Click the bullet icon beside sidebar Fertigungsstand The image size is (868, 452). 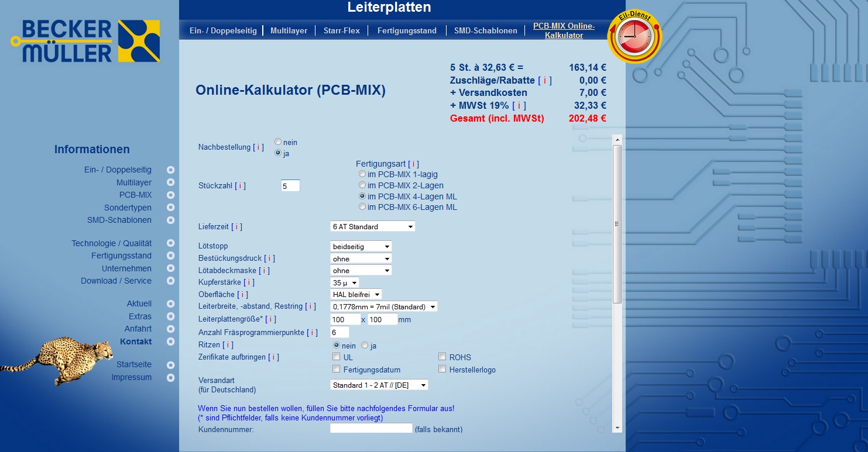170,256
